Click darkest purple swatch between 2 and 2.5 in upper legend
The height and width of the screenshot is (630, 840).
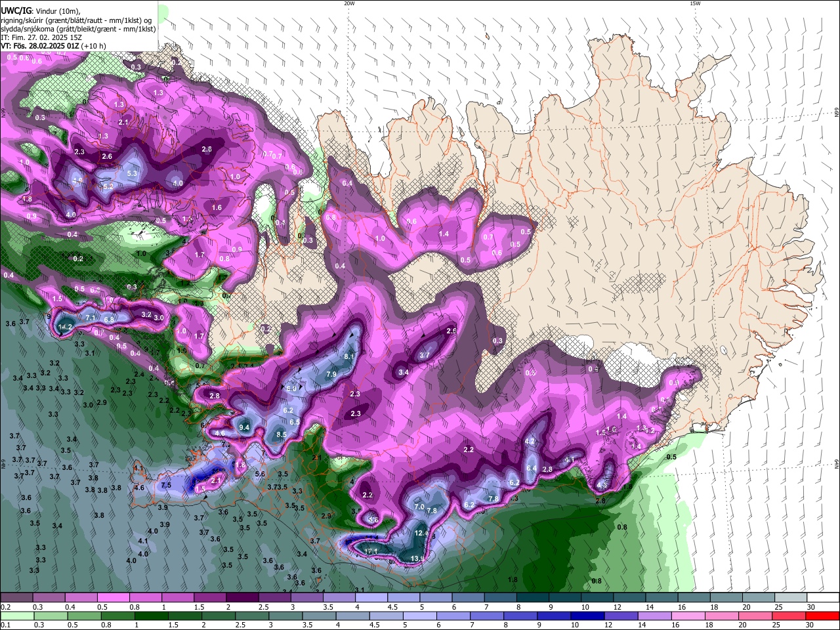pyautogui.click(x=241, y=598)
